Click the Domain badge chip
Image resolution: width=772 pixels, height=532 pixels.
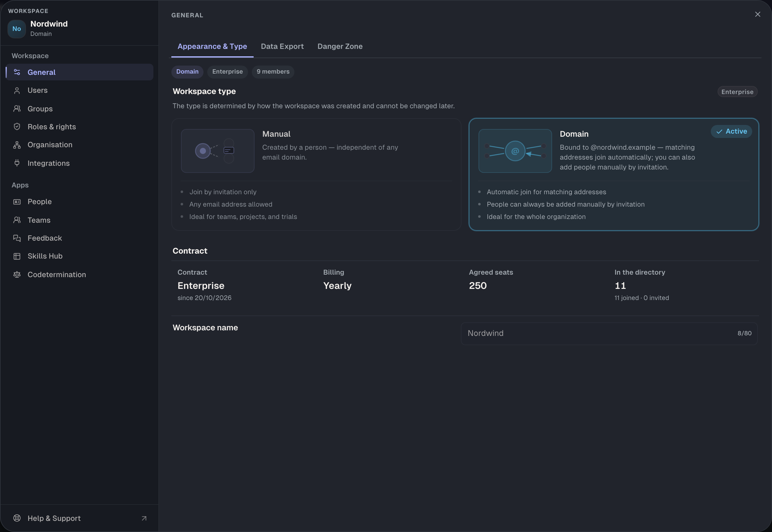pos(187,72)
